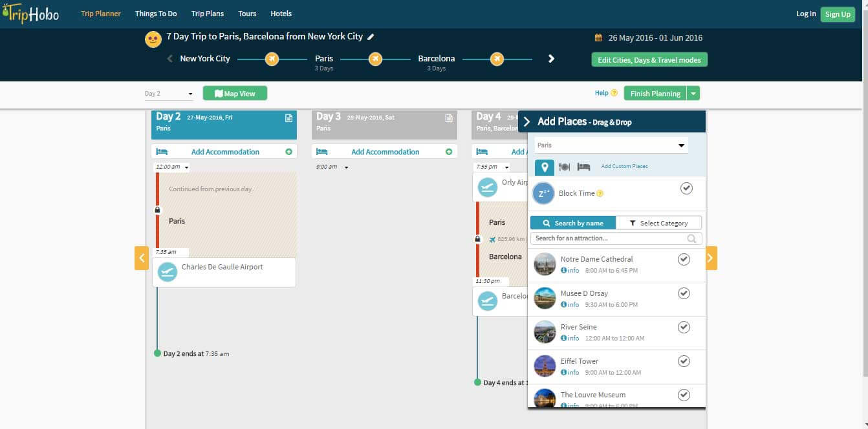Click the help question mark icon near Finish Planning
868x429 pixels.
pyautogui.click(x=614, y=93)
